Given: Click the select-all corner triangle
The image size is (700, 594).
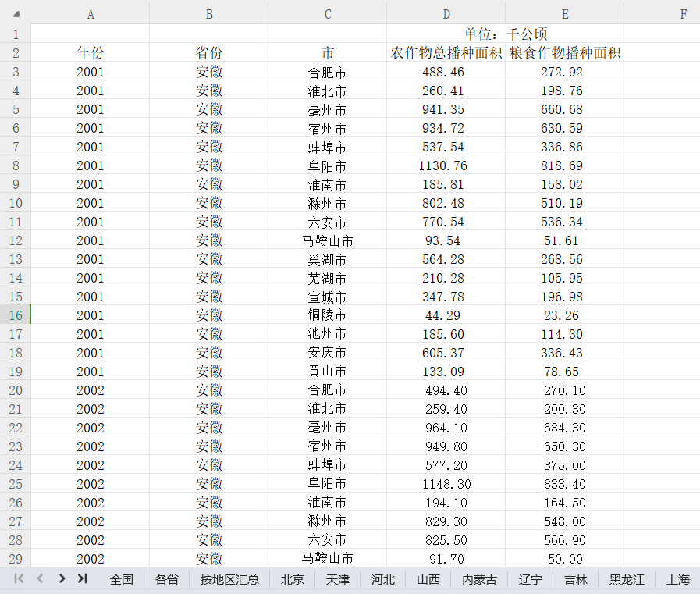Looking at the screenshot, I should click(x=16, y=14).
